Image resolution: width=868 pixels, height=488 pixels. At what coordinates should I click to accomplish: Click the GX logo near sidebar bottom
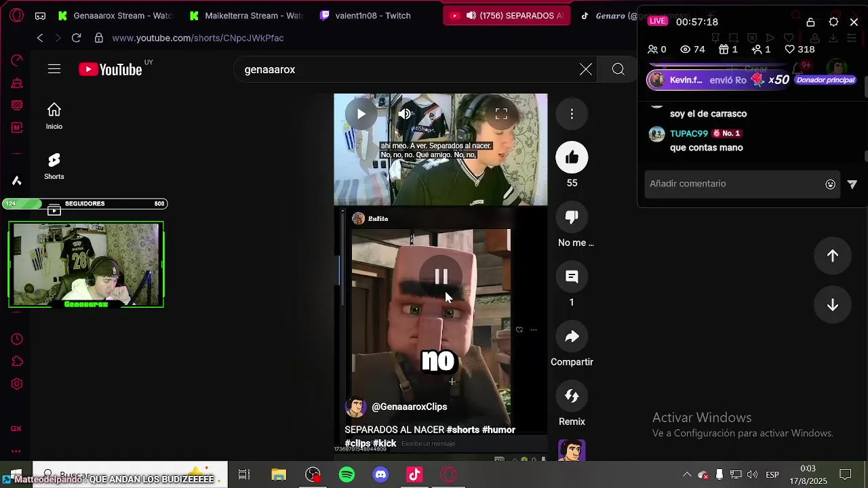(x=16, y=428)
